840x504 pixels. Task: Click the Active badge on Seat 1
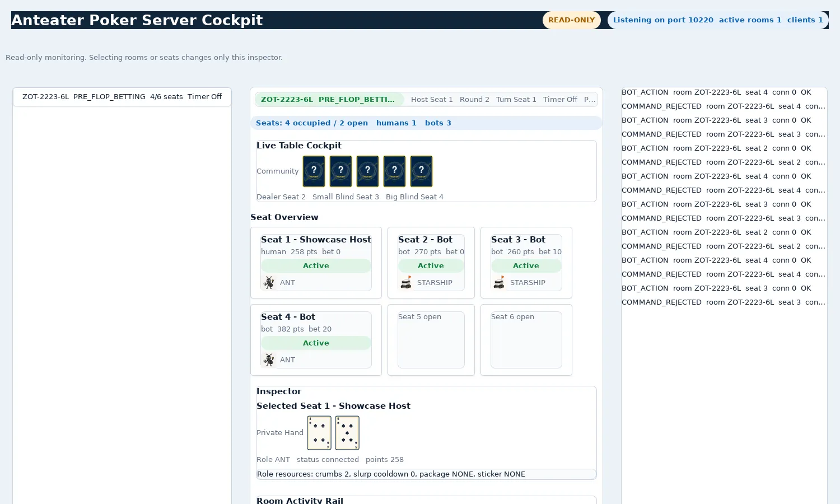click(316, 266)
